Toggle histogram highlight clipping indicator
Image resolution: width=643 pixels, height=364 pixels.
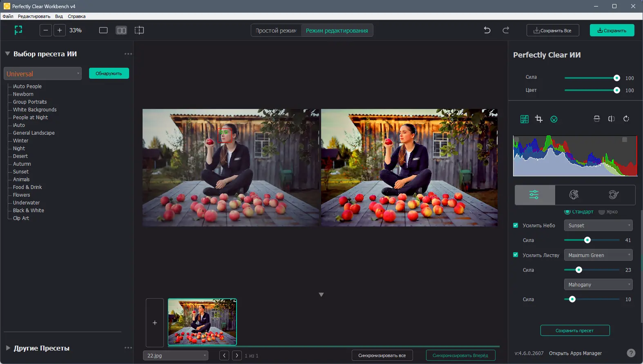click(625, 140)
